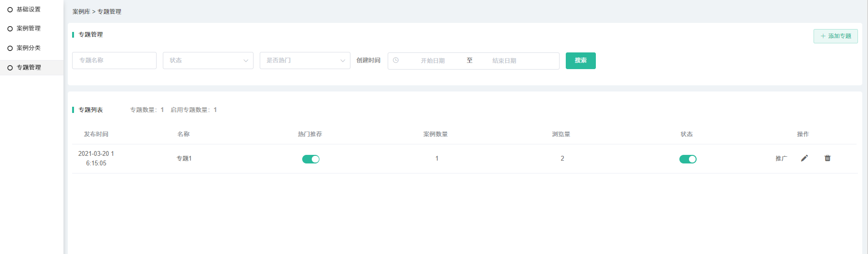Click the 专题1 name cell
Viewport: 868px width, 254px height.
(184, 158)
